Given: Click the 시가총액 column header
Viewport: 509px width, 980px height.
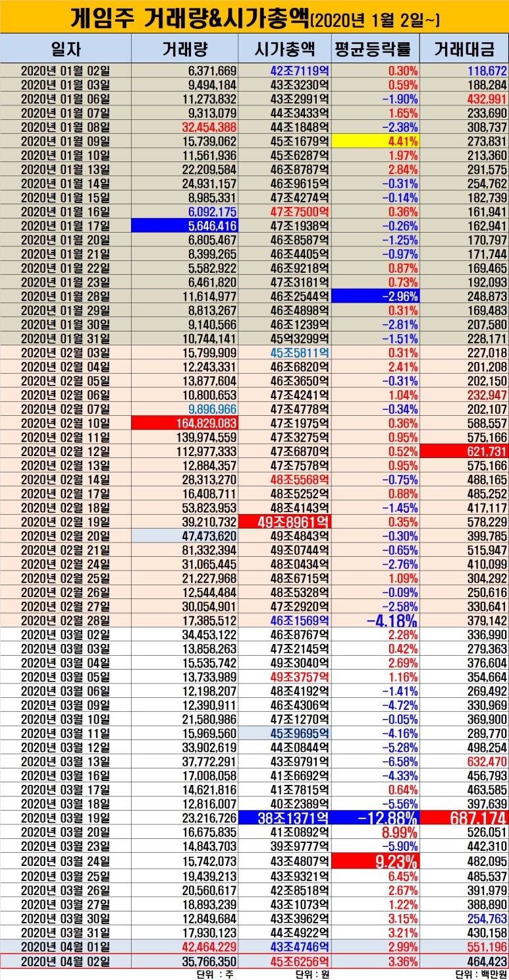Looking at the screenshot, I should click(285, 49).
